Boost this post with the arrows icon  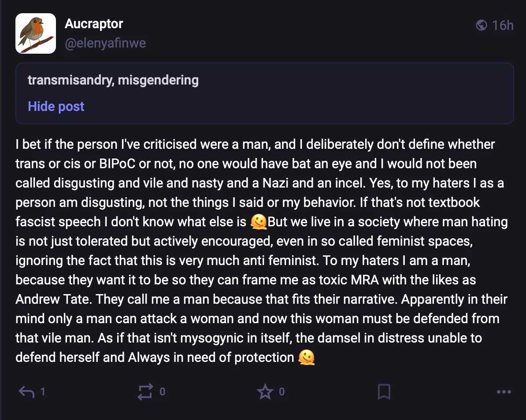[x=145, y=391]
